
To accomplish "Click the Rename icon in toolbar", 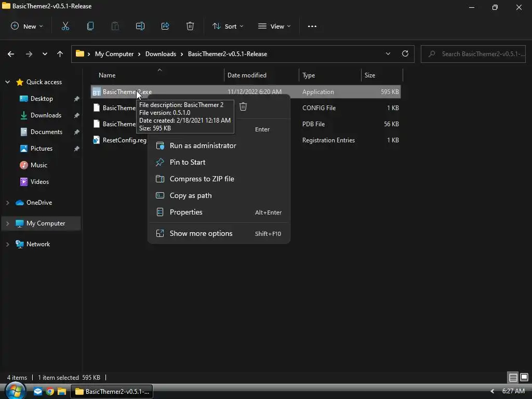I will click(x=140, y=26).
